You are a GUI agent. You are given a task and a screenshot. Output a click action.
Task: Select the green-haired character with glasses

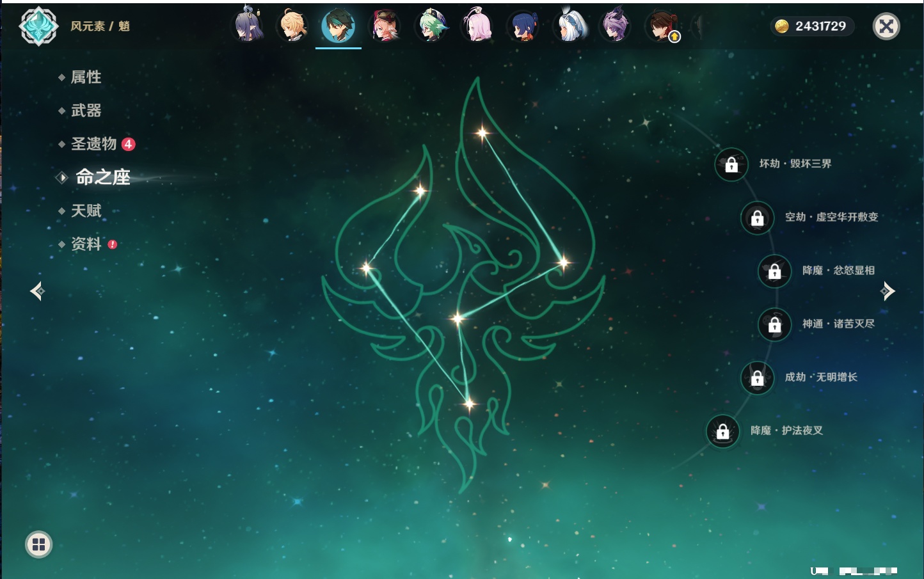[x=431, y=26]
